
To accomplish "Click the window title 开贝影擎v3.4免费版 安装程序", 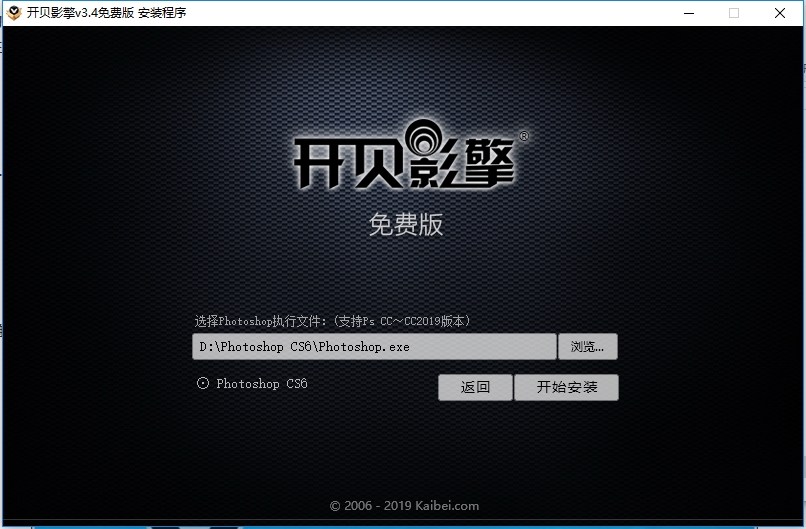I will [106, 13].
